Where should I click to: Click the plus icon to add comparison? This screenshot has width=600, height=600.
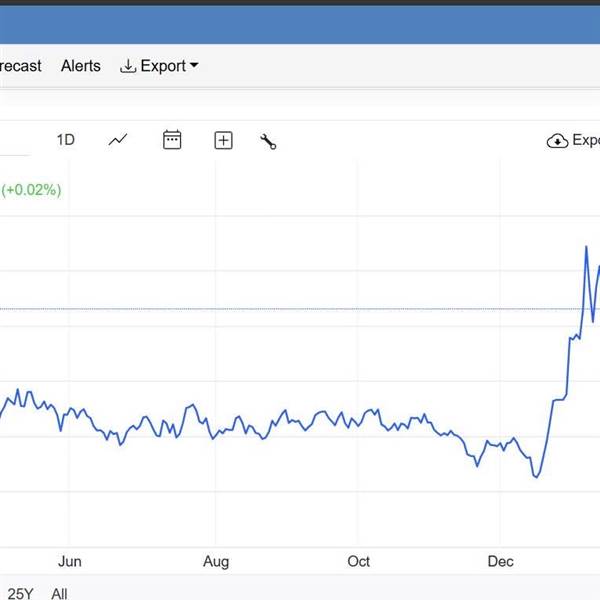coord(223,141)
